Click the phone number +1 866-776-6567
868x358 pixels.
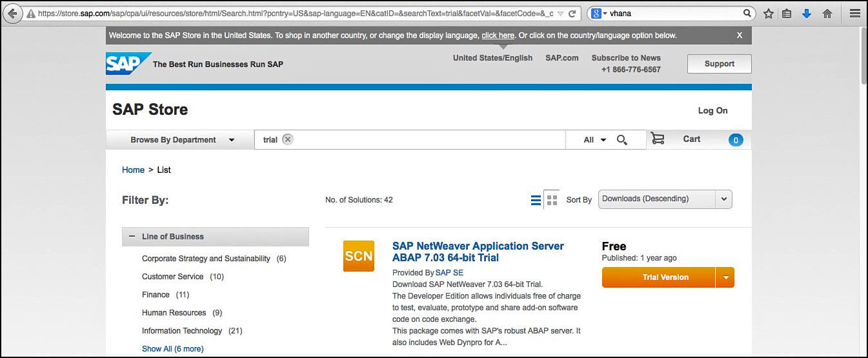click(x=631, y=70)
